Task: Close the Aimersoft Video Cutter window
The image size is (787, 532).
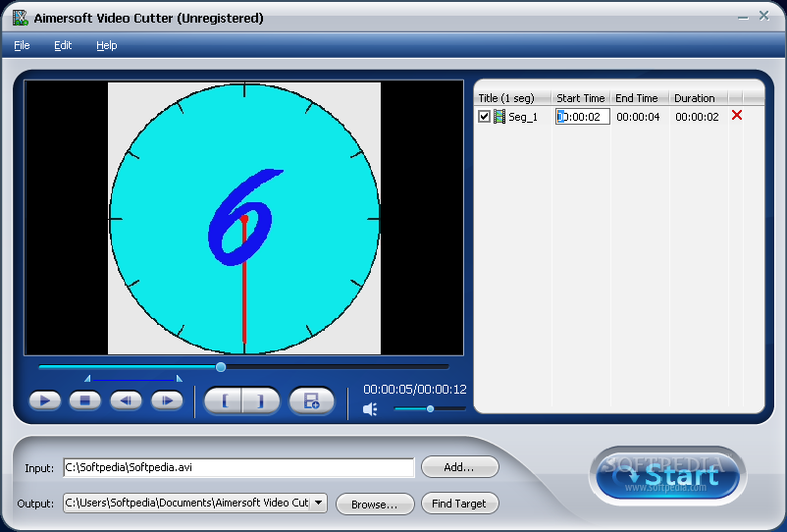Action: 763,16
